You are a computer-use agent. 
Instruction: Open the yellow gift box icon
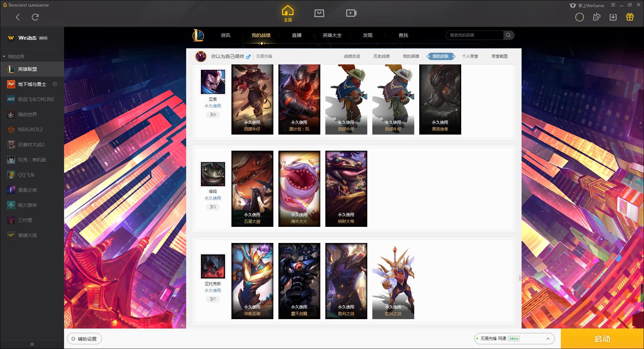tap(630, 17)
